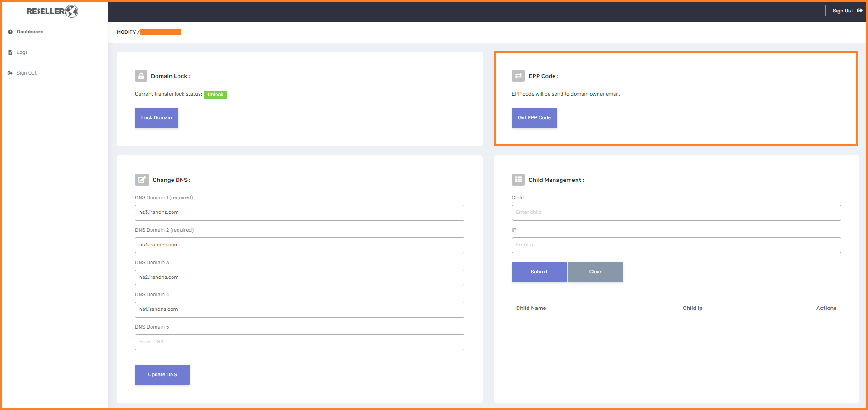Click the empty DNS Domain 5 field
Image resolution: width=868 pixels, height=410 pixels.
pos(299,342)
